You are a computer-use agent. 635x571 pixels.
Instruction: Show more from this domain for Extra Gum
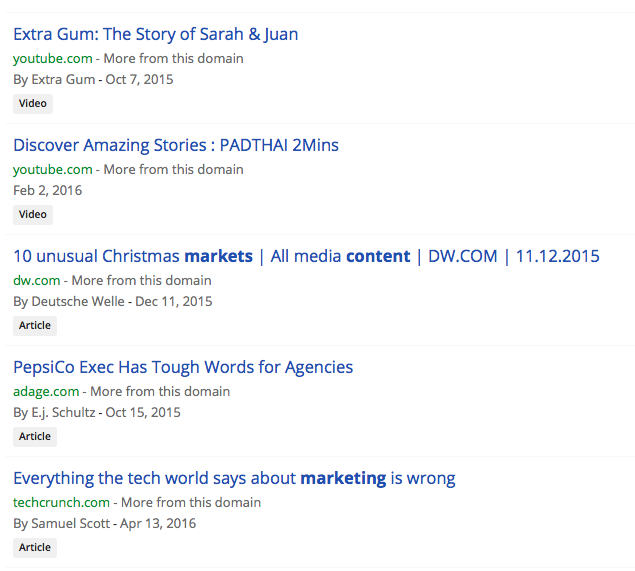point(173,58)
